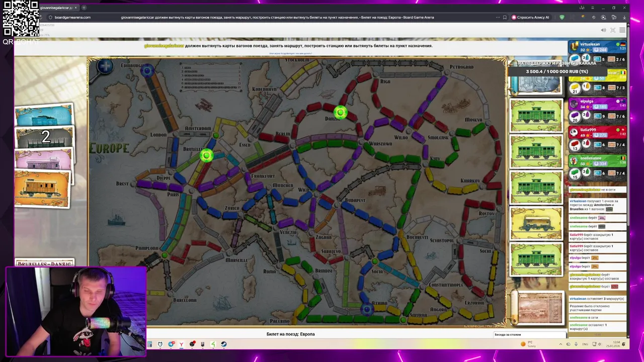Select the orange train card in hand
644x362 pixels.
point(42,189)
